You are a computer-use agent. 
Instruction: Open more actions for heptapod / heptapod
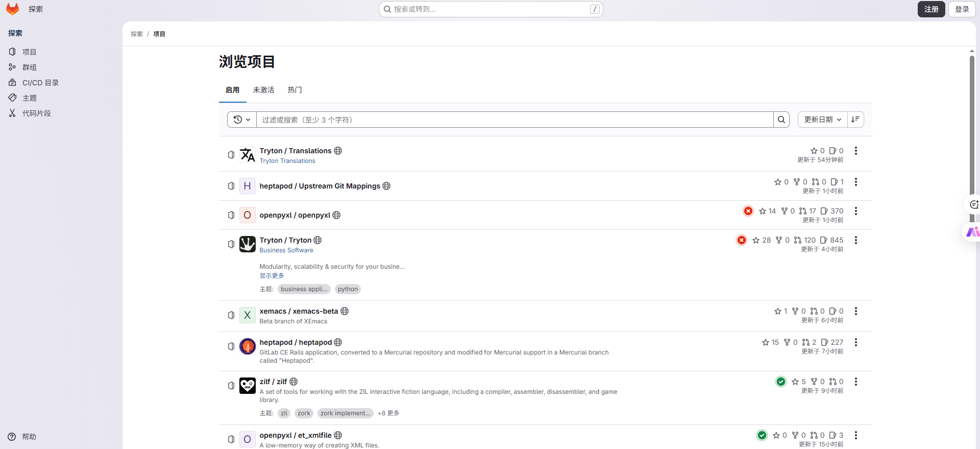856,342
